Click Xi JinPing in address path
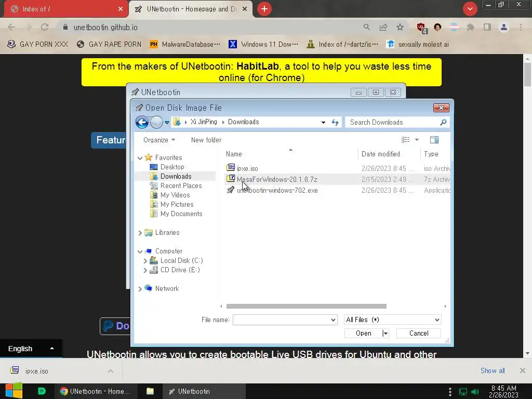 [204, 122]
